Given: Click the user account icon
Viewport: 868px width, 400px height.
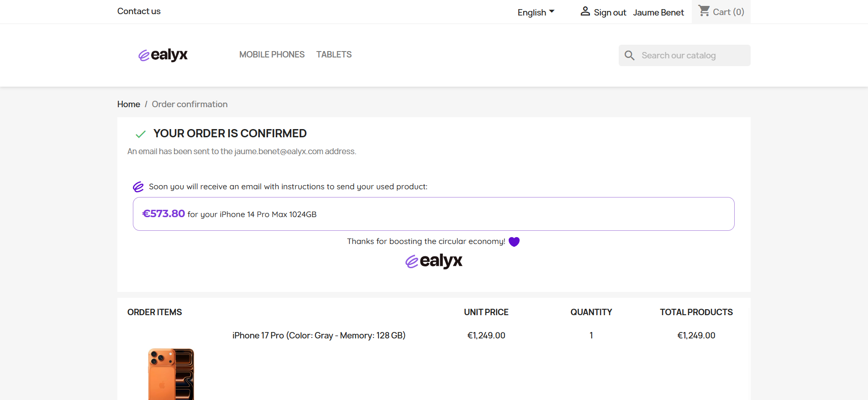Looking at the screenshot, I should 585,11.
